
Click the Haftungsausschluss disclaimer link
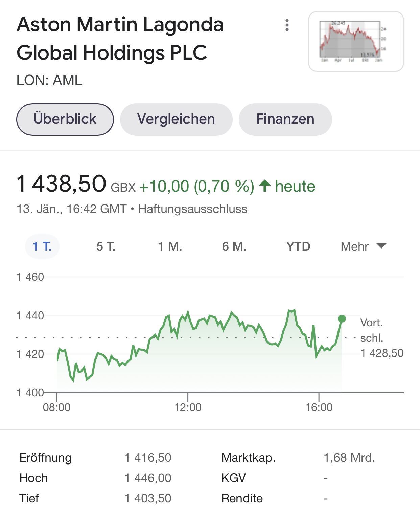(193, 209)
